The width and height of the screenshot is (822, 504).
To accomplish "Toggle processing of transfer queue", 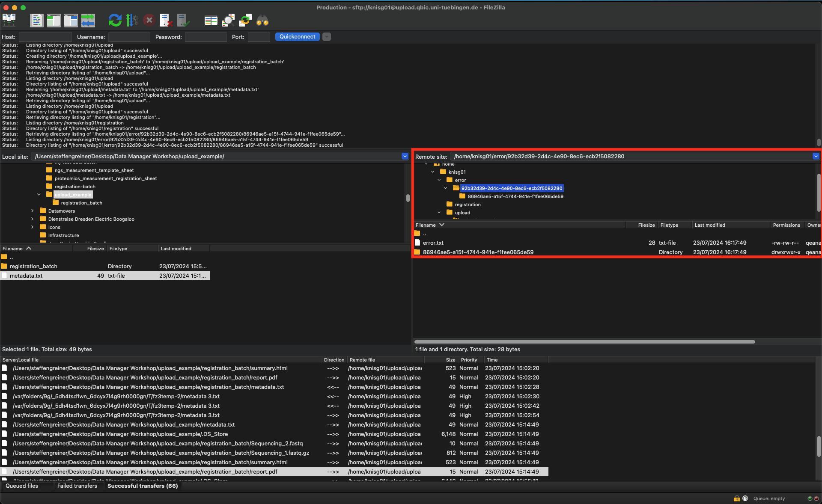I will pyautogui.click(x=132, y=20).
